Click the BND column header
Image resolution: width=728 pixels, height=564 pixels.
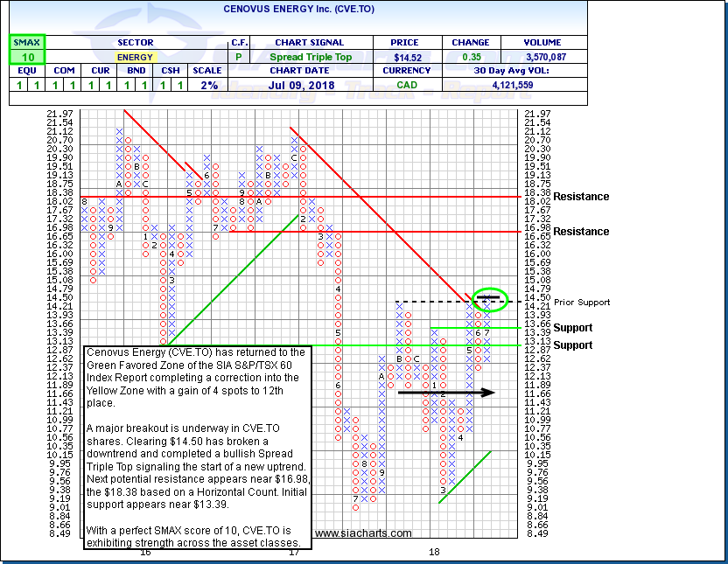coord(135,72)
